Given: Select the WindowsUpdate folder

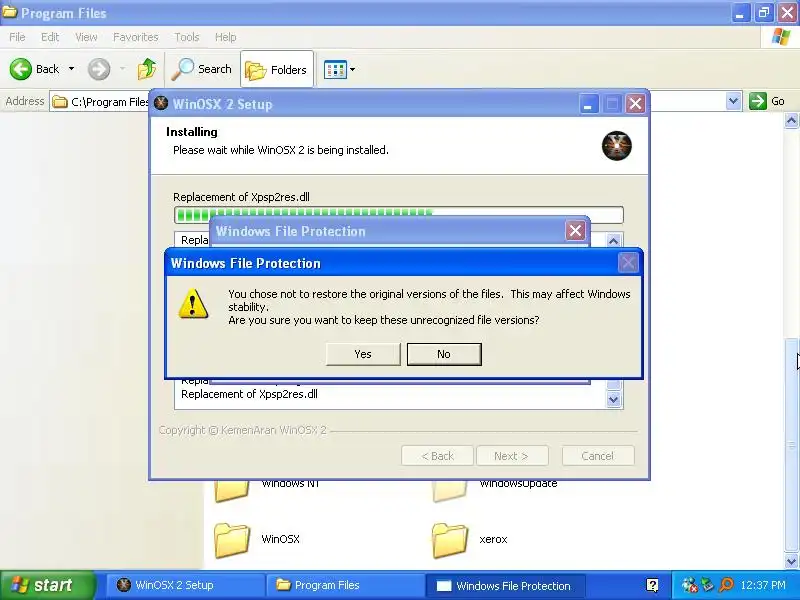Looking at the screenshot, I should click(x=494, y=489).
